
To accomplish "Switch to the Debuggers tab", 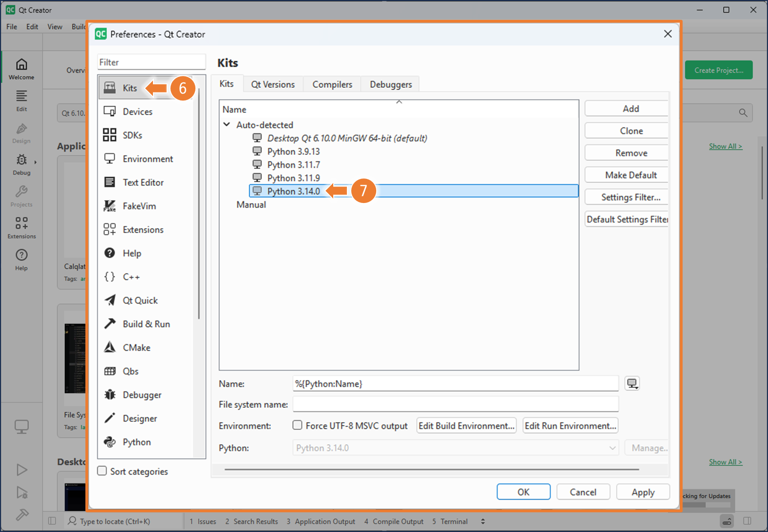I will click(x=391, y=84).
